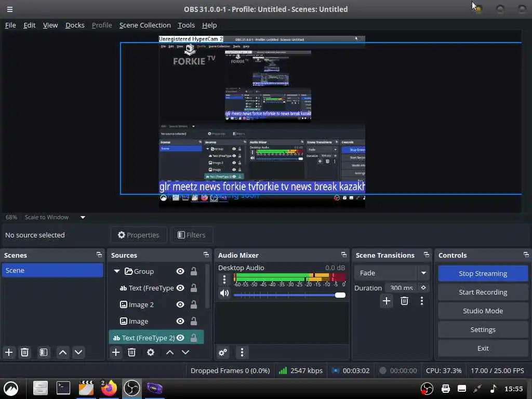Open Desktop Audio three-dot options
This screenshot has height=399, width=532.
pyautogui.click(x=224, y=280)
